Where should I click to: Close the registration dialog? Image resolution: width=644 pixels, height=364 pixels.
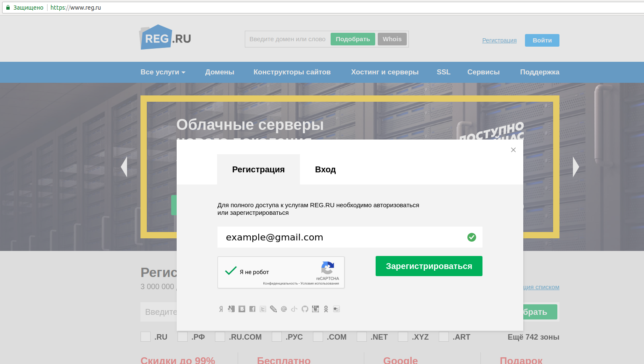coord(513,150)
